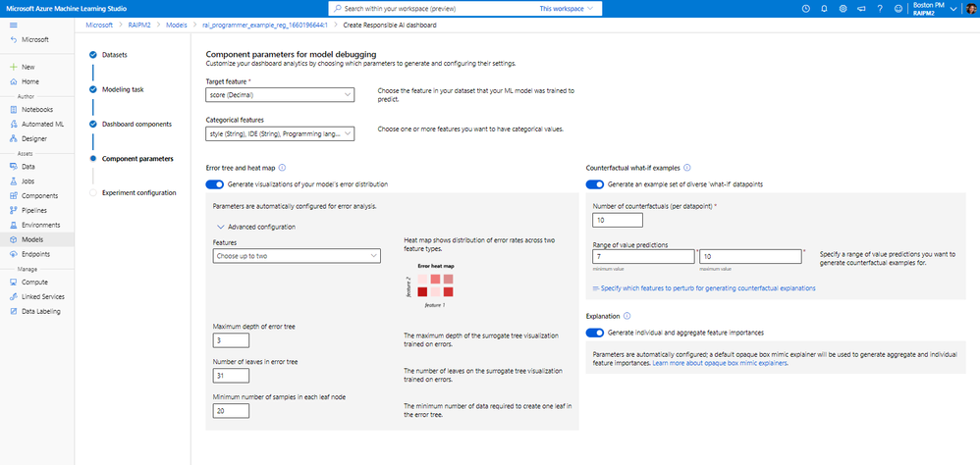Click info icon next to Counterfactual what-if examples

(686, 168)
